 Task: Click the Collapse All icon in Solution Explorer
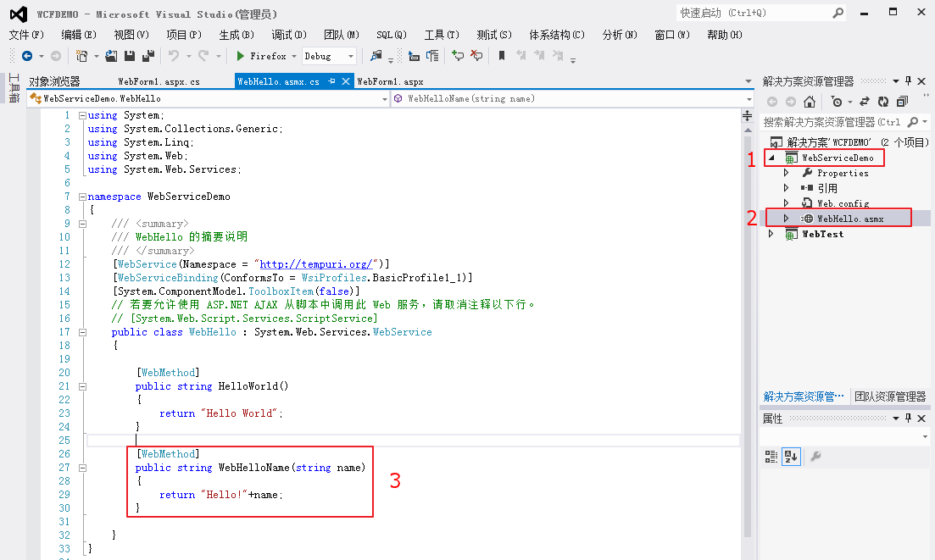click(x=902, y=102)
